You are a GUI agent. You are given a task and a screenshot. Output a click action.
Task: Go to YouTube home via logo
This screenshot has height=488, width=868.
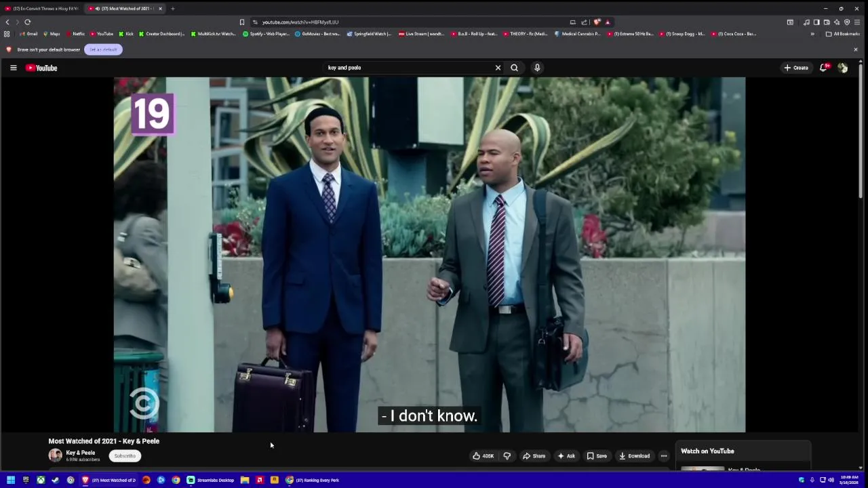coord(41,68)
